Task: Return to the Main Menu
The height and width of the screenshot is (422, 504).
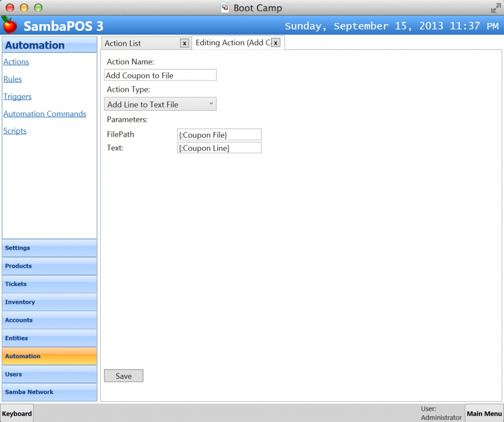Action: click(484, 413)
